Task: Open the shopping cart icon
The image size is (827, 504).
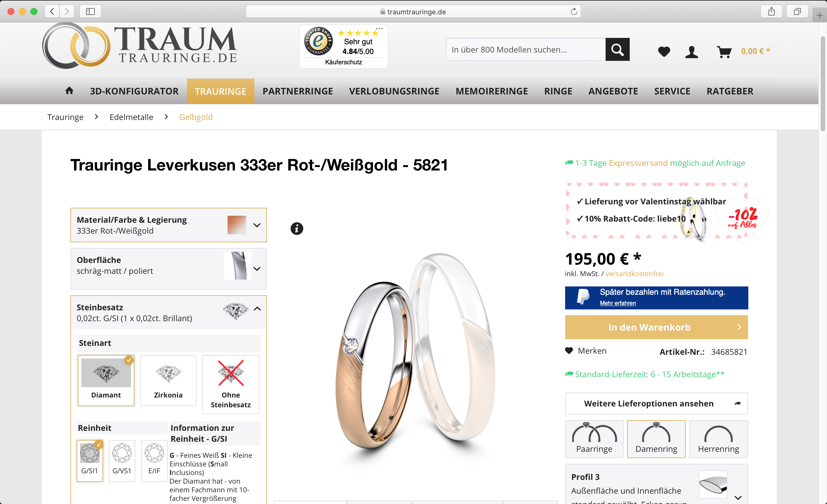Action: tap(724, 52)
